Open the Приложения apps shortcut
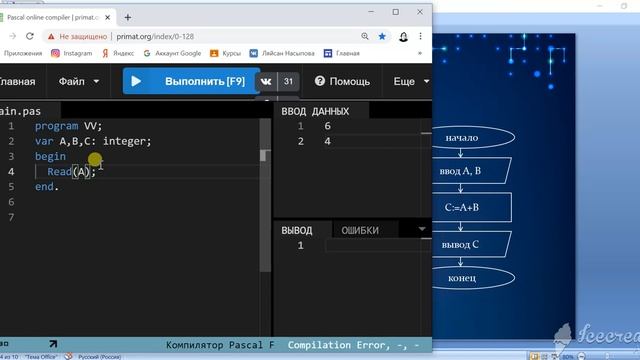640x360 pixels. coord(22,53)
